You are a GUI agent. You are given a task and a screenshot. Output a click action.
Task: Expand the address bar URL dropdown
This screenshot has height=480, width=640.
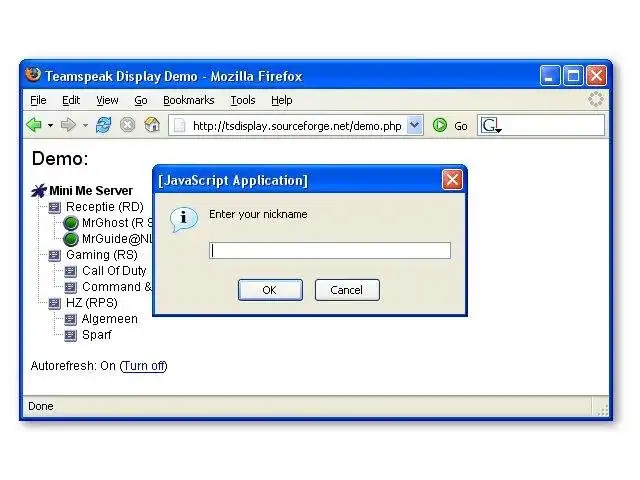pos(415,125)
